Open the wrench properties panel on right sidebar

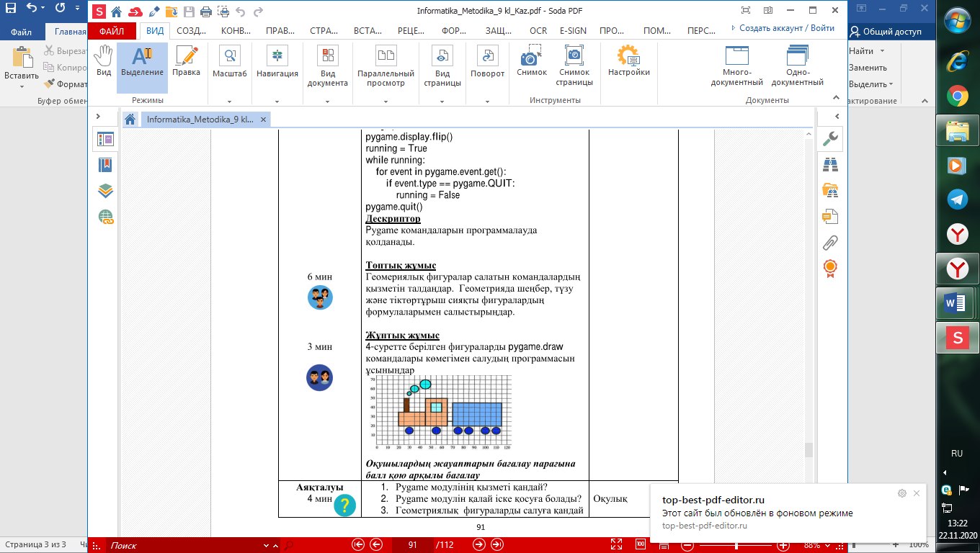coord(830,139)
